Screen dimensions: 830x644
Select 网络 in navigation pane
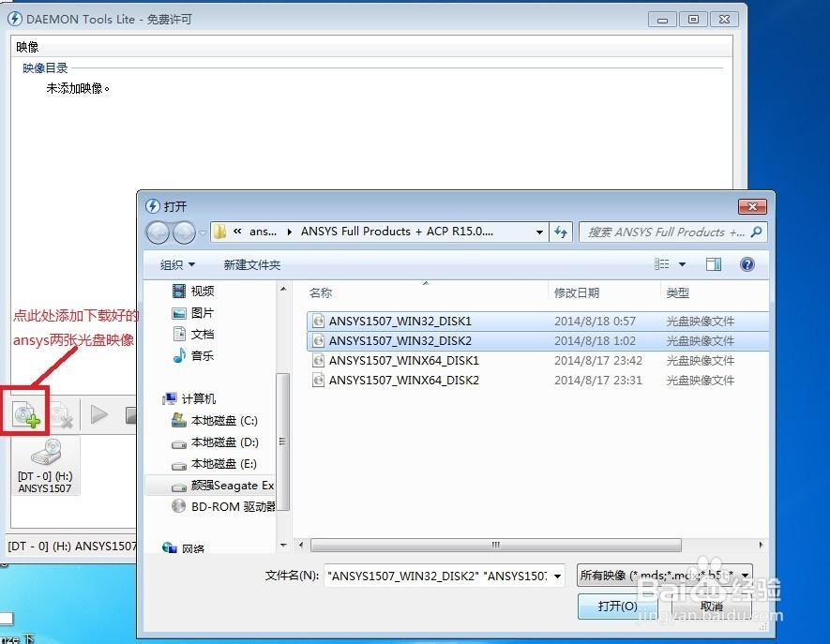click(x=184, y=548)
